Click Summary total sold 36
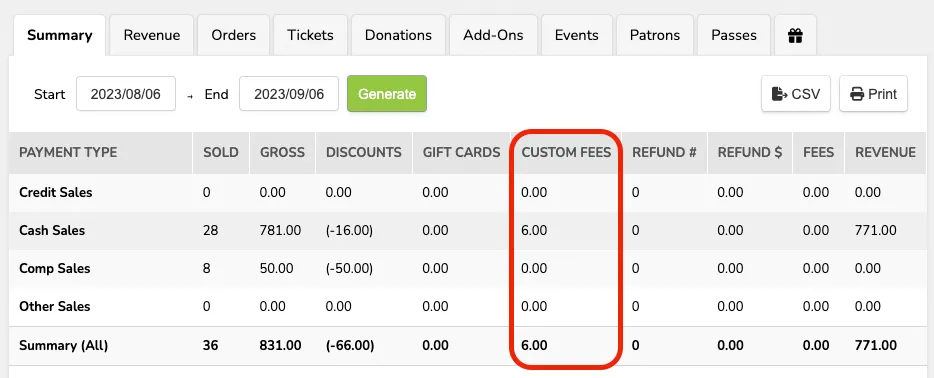The width and height of the screenshot is (934, 378). (x=211, y=345)
